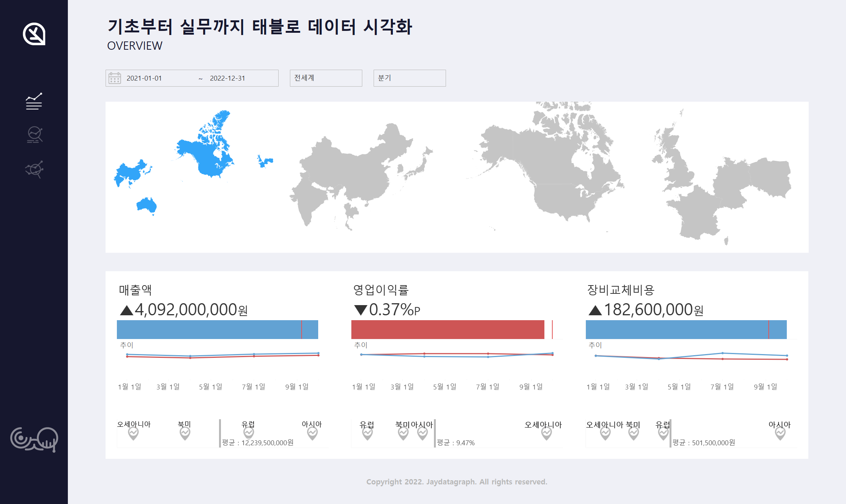846x504 pixels.
Task: Click the Copyright 2022 Jaydatagraph footer
Action: click(x=457, y=482)
